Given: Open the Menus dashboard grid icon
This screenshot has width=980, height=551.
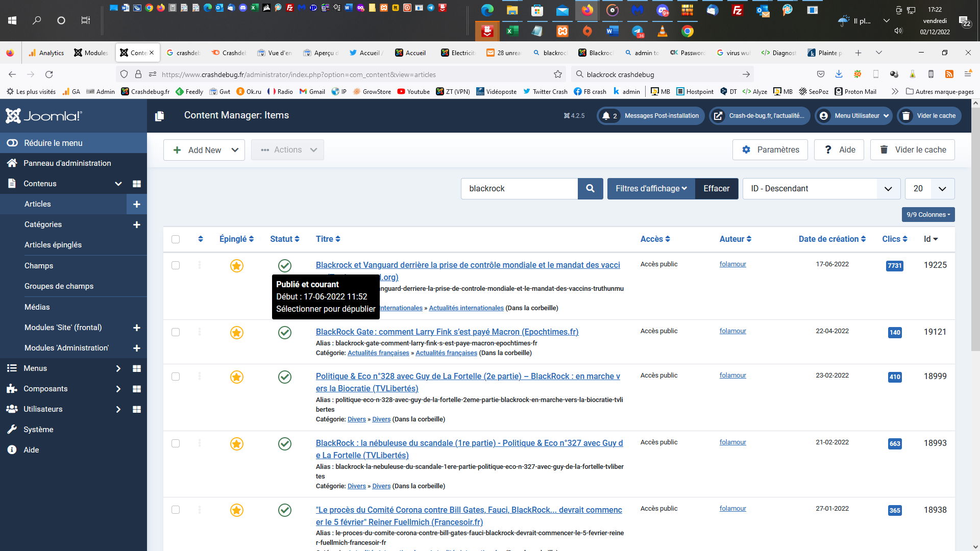Looking at the screenshot, I should click(x=136, y=368).
